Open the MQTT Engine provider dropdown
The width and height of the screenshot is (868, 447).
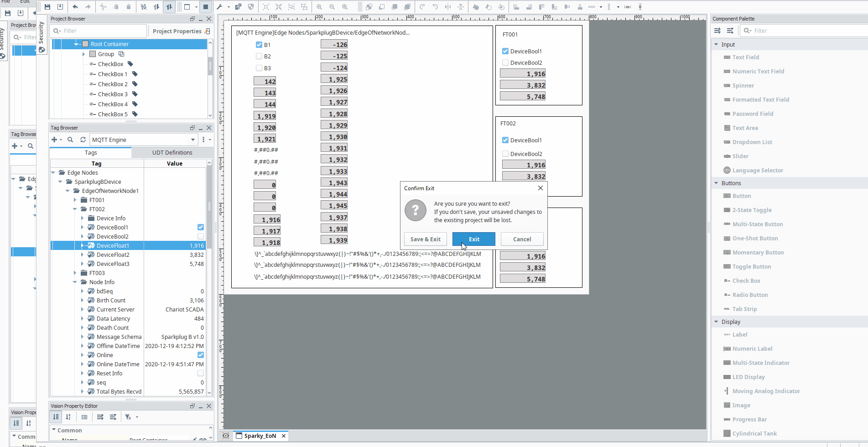point(193,140)
